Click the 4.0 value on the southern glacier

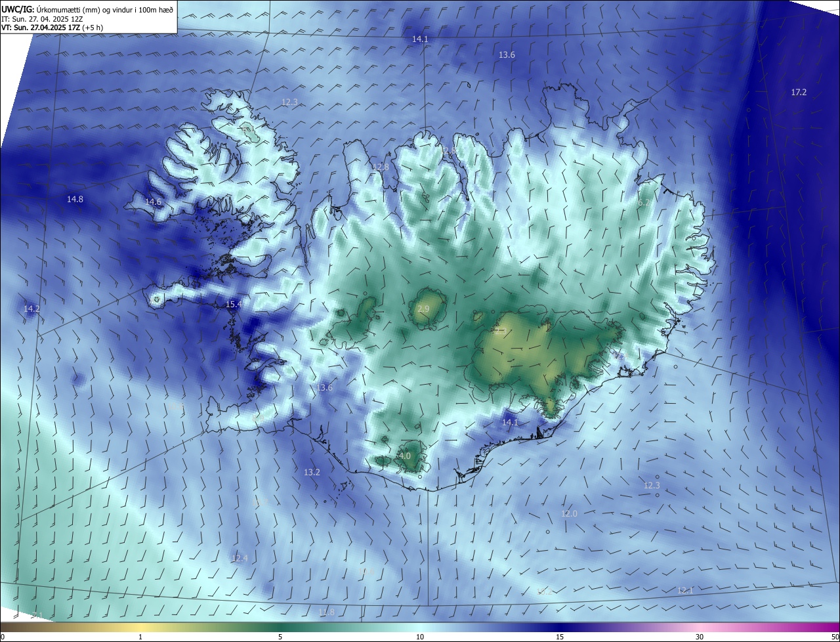tap(405, 456)
